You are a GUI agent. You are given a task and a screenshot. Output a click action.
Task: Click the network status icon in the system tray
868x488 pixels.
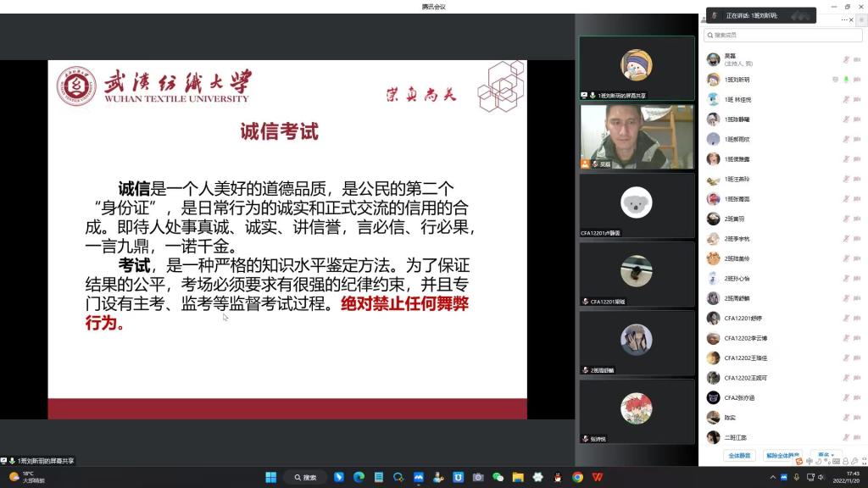pos(810,477)
